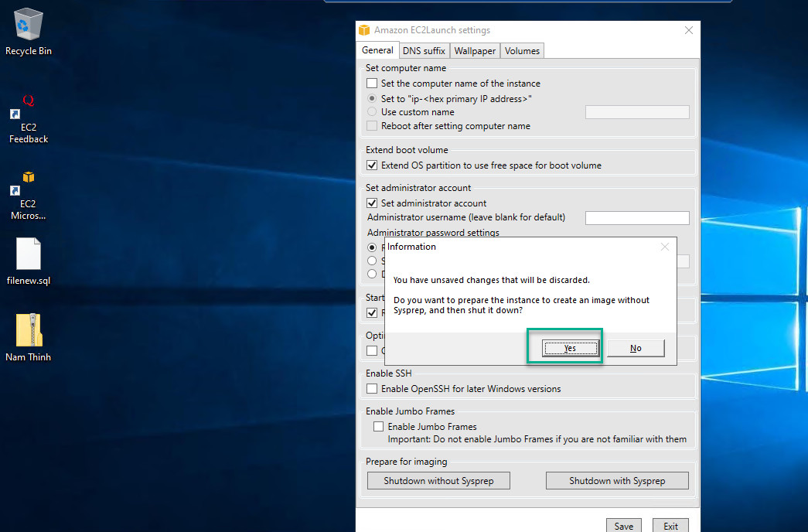Open the EC2 Feedback desktop shortcut

click(x=29, y=119)
